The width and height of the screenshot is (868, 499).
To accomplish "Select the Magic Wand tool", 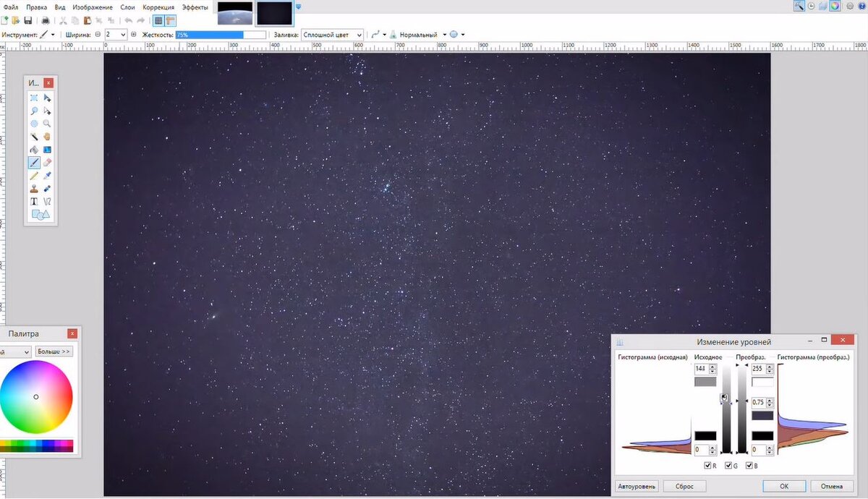I will [34, 137].
